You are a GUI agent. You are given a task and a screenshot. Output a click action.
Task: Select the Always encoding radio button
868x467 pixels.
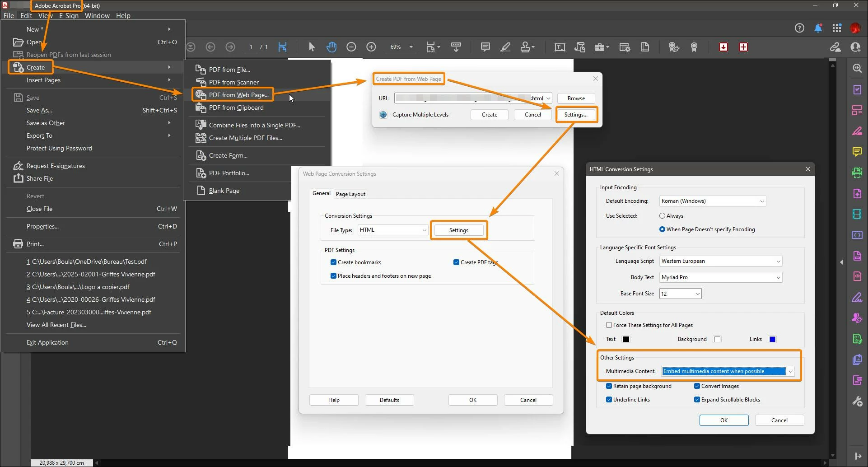pos(662,216)
